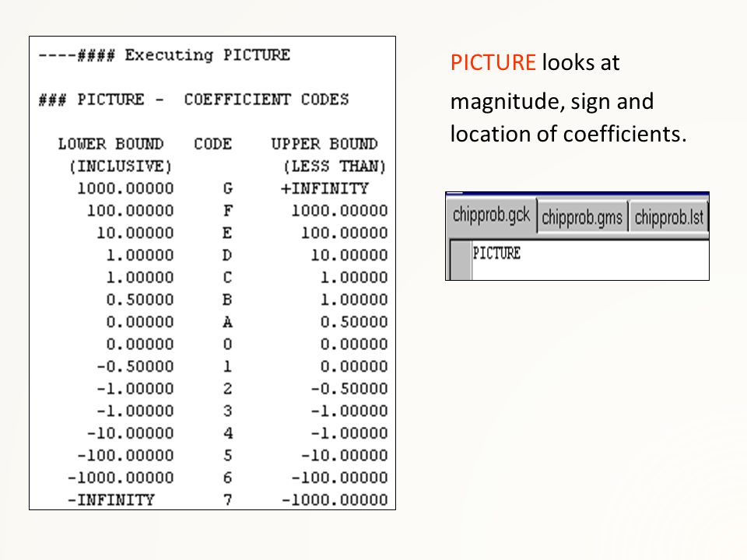Screen dimensions: 747x560
Task: Click lower bound -0.50000 in row 1
Action: 135,366
